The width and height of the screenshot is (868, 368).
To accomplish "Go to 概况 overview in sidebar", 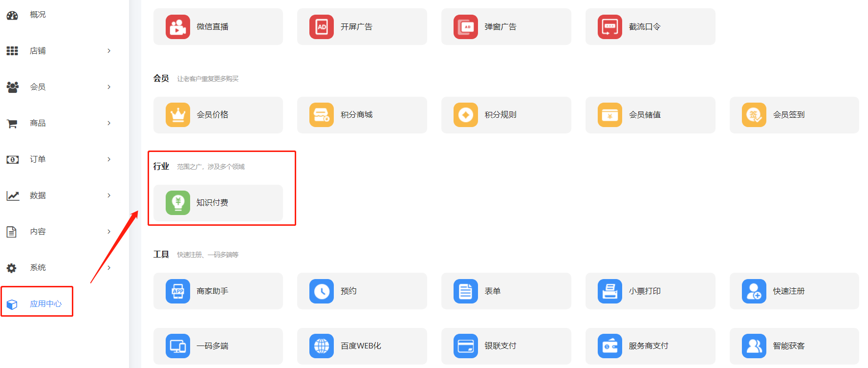I will point(38,15).
